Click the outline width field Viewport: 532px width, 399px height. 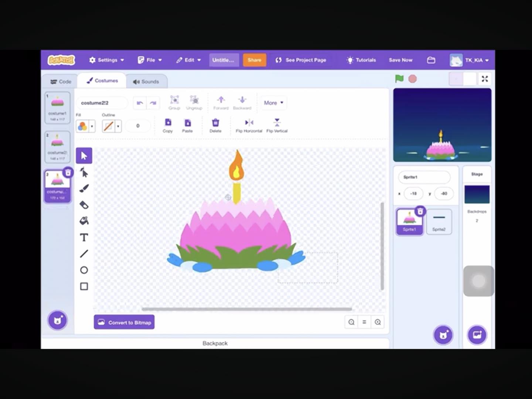138,126
